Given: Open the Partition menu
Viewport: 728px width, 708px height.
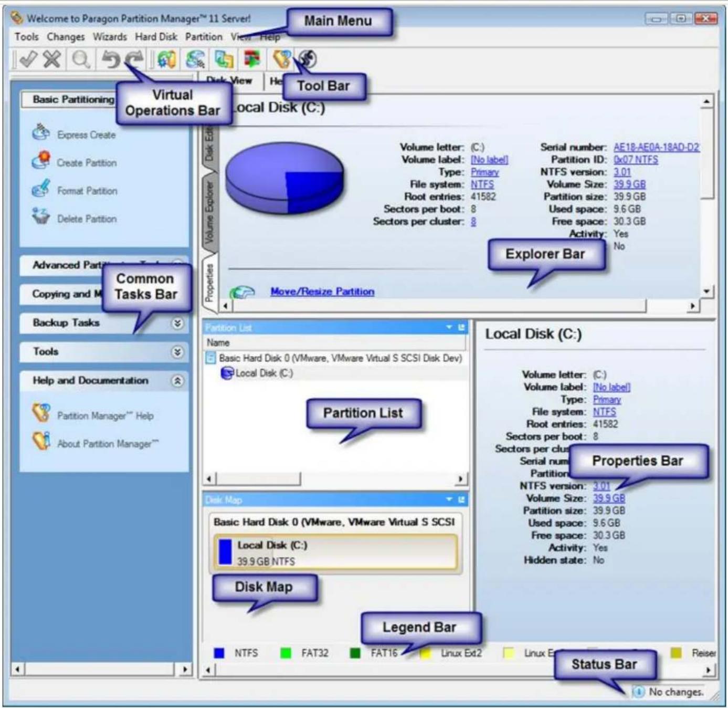Looking at the screenshot, I should [204, 37].
